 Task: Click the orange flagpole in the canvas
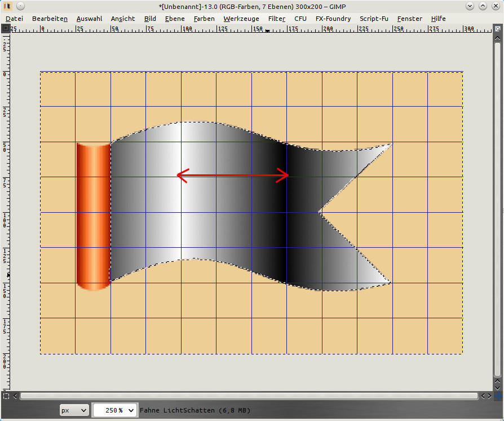tap(93, 214)
